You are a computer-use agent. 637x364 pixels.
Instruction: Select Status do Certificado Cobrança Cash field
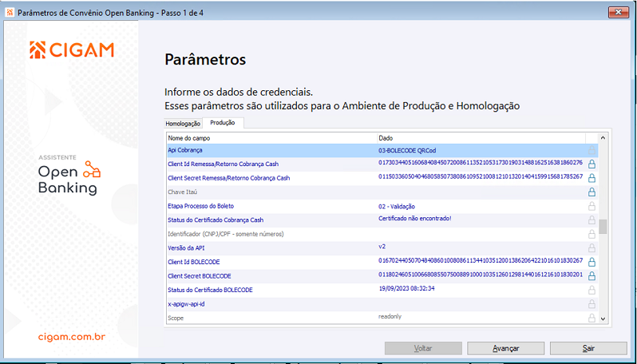pos(216,220)
